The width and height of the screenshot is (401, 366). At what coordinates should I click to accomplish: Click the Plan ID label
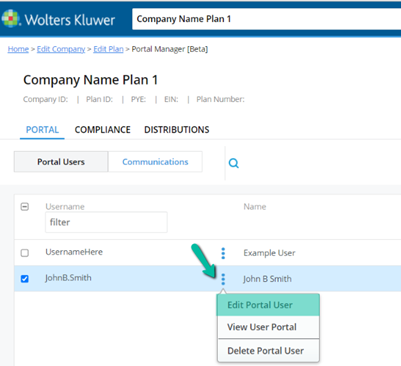(x=99, y=99)
